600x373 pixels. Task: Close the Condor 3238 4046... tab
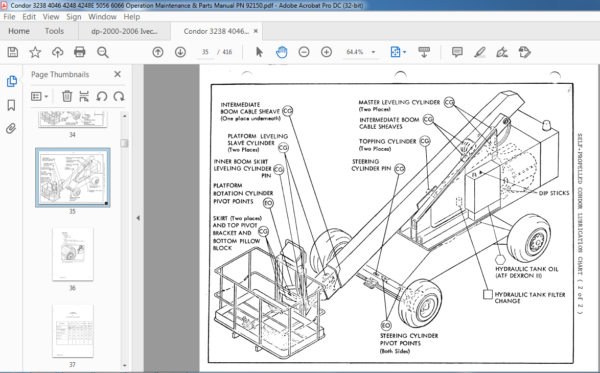click(256, 31)
